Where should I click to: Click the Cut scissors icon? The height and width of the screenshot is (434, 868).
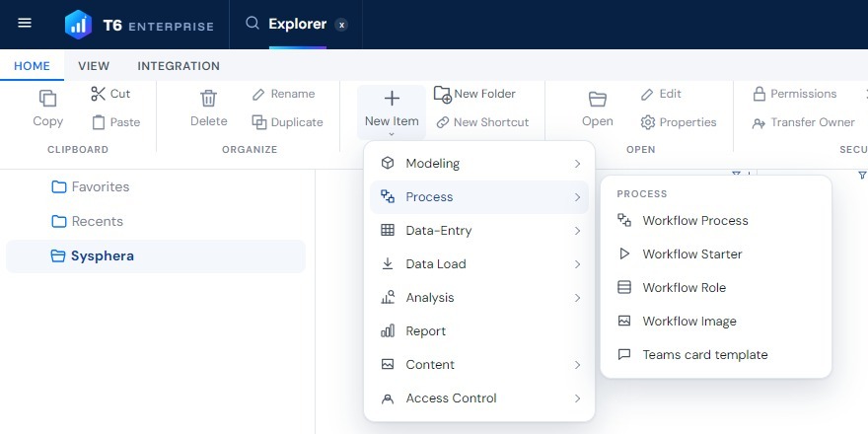point(98,94)
